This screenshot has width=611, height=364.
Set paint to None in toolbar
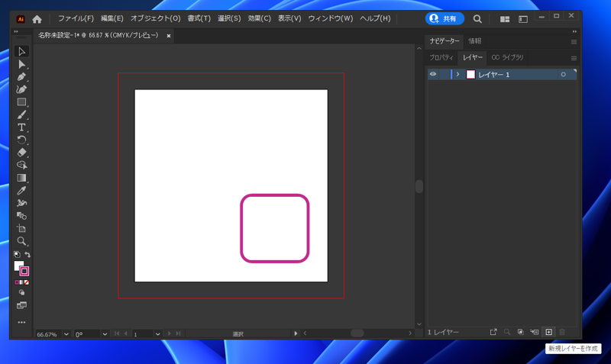(27, 282)
